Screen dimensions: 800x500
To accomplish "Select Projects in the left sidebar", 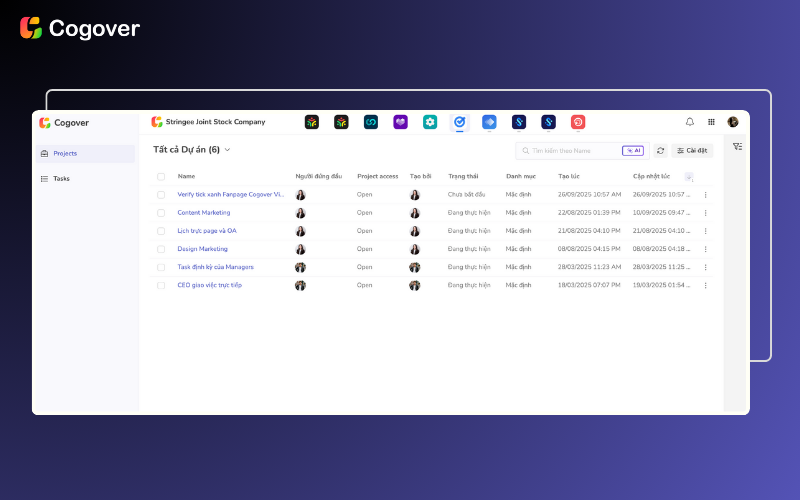I will (x=65, y=154).
